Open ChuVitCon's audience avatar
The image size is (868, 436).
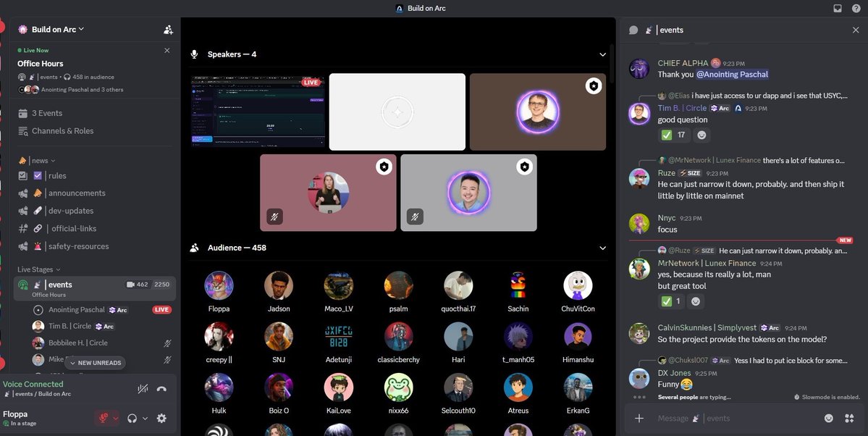click(x=578, y=285)
